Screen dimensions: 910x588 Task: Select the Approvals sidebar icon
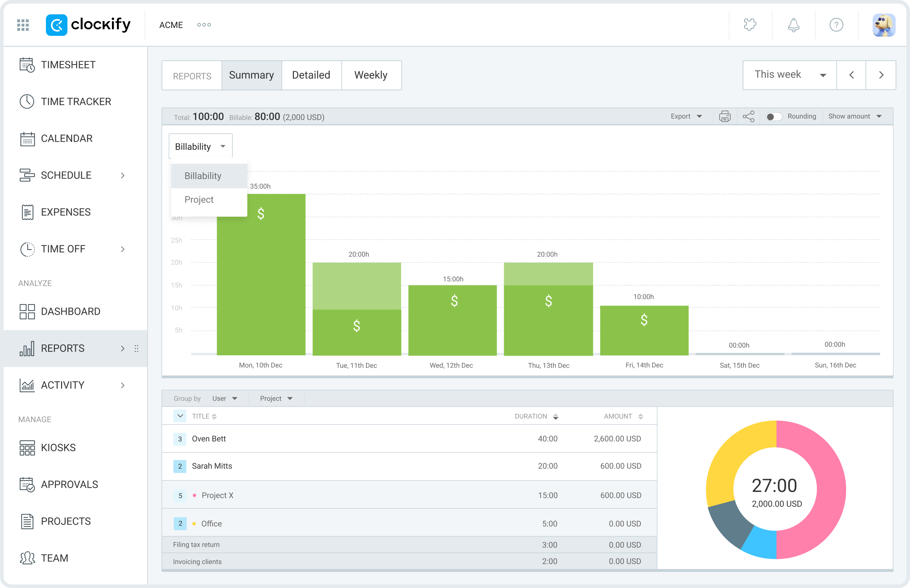27,484
